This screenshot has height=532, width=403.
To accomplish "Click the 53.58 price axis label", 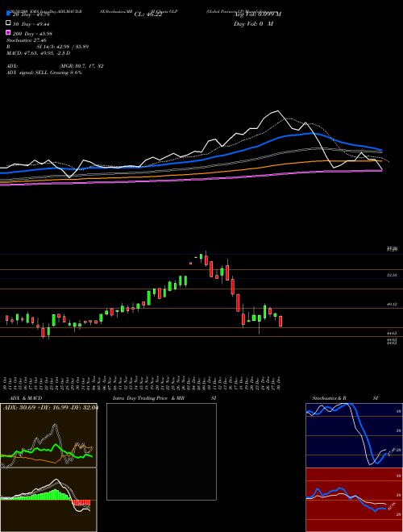I will coord(392,275).
